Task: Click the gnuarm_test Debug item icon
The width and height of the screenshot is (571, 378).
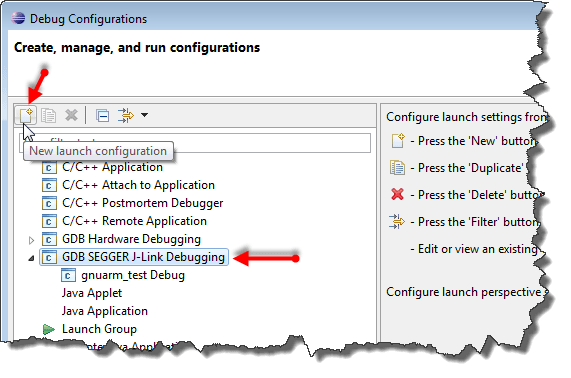Action: tap(68, 275)
